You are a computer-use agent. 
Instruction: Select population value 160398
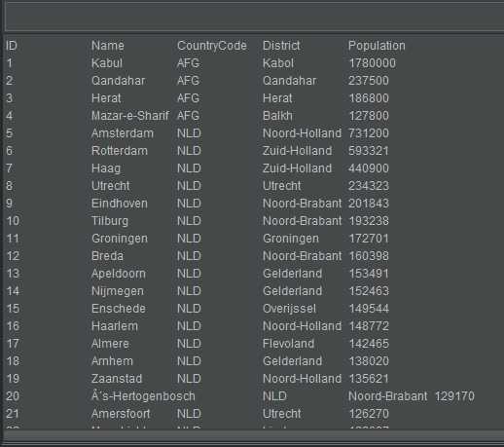pos(369,256)
